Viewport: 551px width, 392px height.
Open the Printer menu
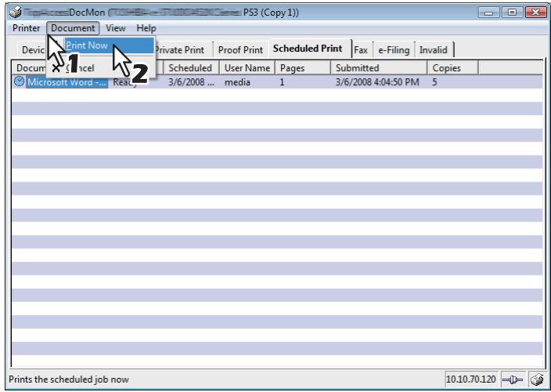(26, 28)
